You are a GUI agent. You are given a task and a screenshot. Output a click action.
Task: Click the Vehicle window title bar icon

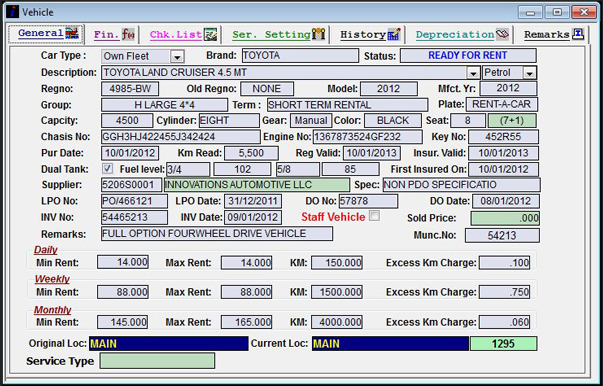point(12,12)
